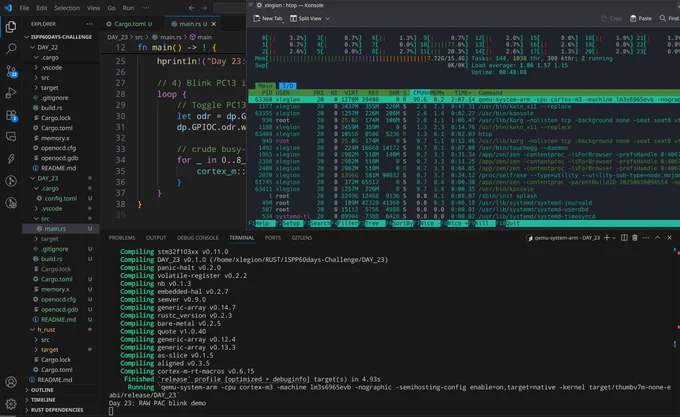The width and height of the screenshot is (680, 417).
Task: Select htop I/O tab
Action: 288,86
